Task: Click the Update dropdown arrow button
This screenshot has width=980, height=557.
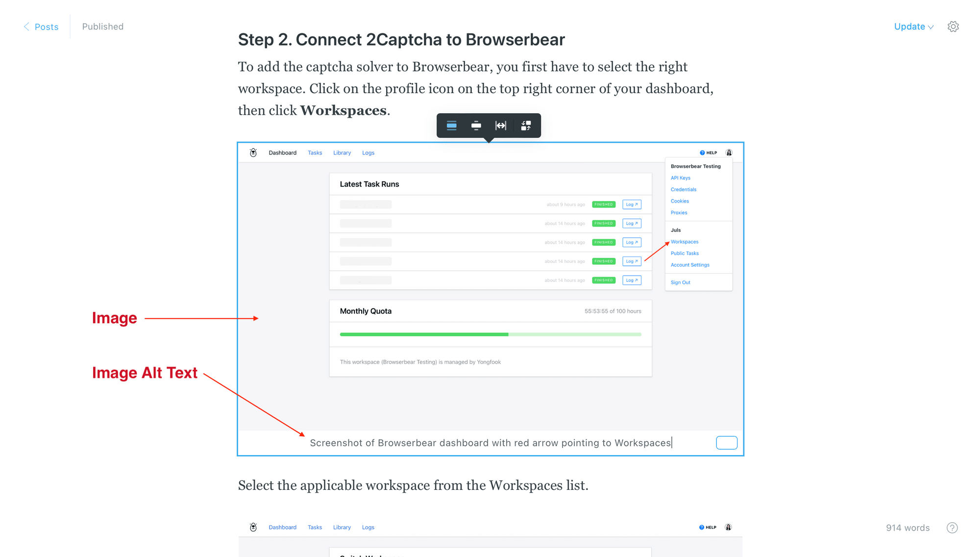Action: point(931,27)
